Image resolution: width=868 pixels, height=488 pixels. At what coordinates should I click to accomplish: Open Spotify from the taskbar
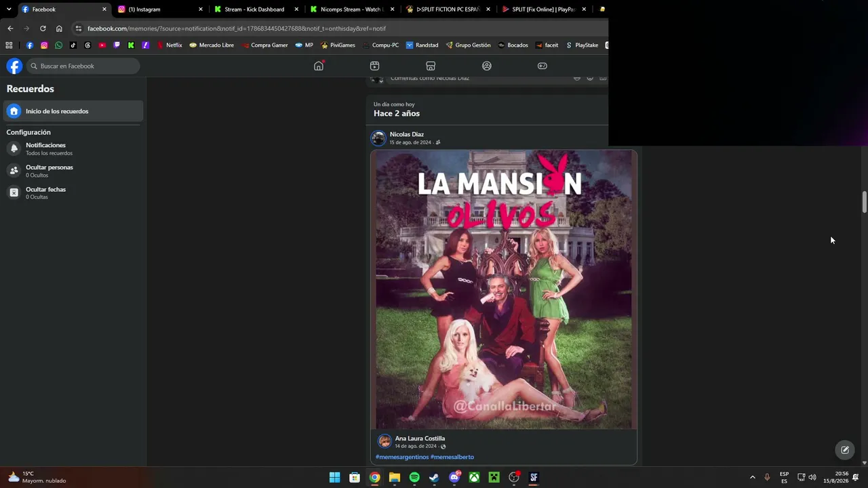(414, 477)
